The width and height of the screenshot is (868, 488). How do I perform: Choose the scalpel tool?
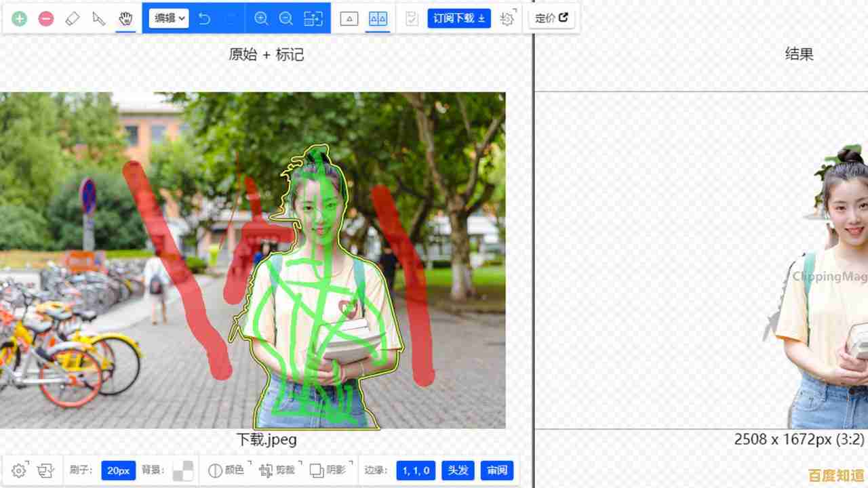[99, 19]
